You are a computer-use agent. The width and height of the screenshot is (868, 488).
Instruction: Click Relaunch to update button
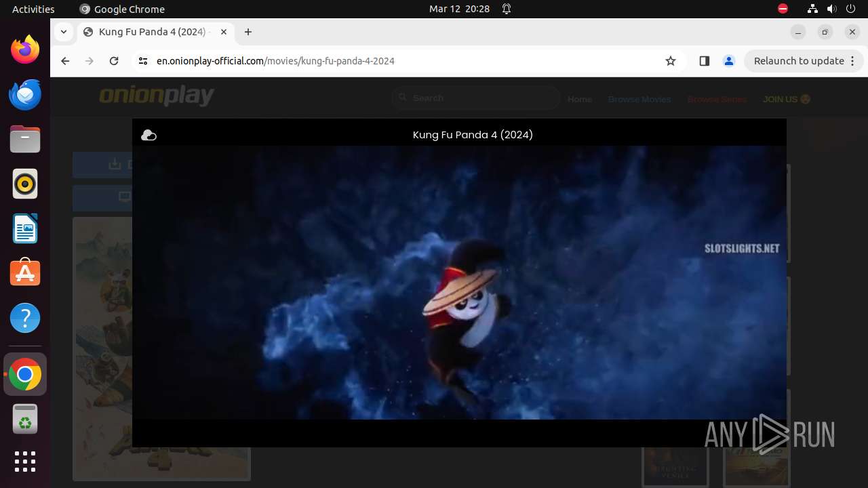point(799,61)
